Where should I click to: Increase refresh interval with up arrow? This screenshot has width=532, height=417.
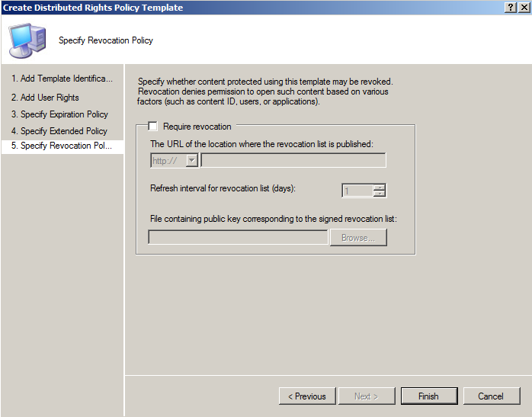pos(380,187)
